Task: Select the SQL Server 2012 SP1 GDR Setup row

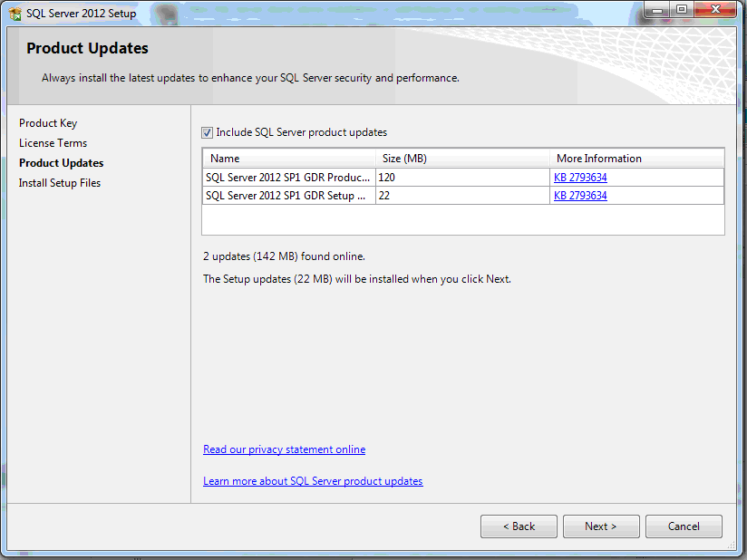Action: [x=288, y=196]
